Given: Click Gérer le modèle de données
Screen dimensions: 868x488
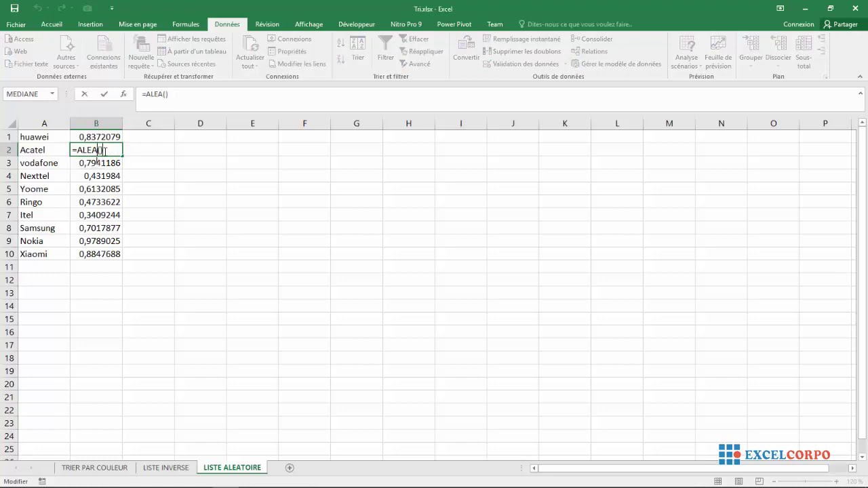Looking at the screenshot, I should click(616, 64).
